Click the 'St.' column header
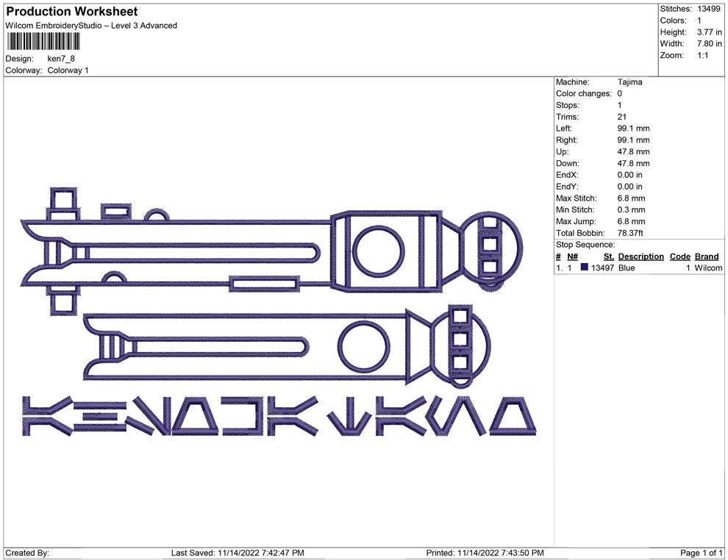 coord(609,256)
